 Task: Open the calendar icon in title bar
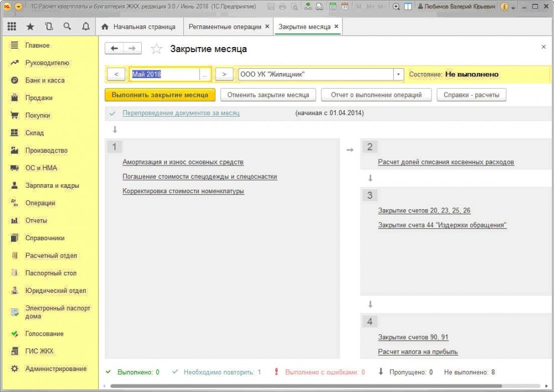(345, 6)
